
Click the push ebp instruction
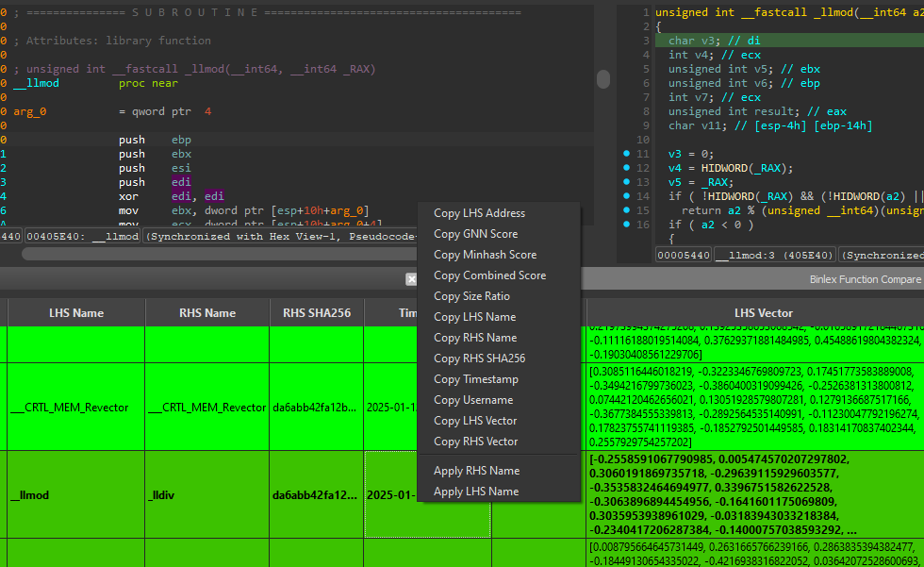[x=155, y=140]
